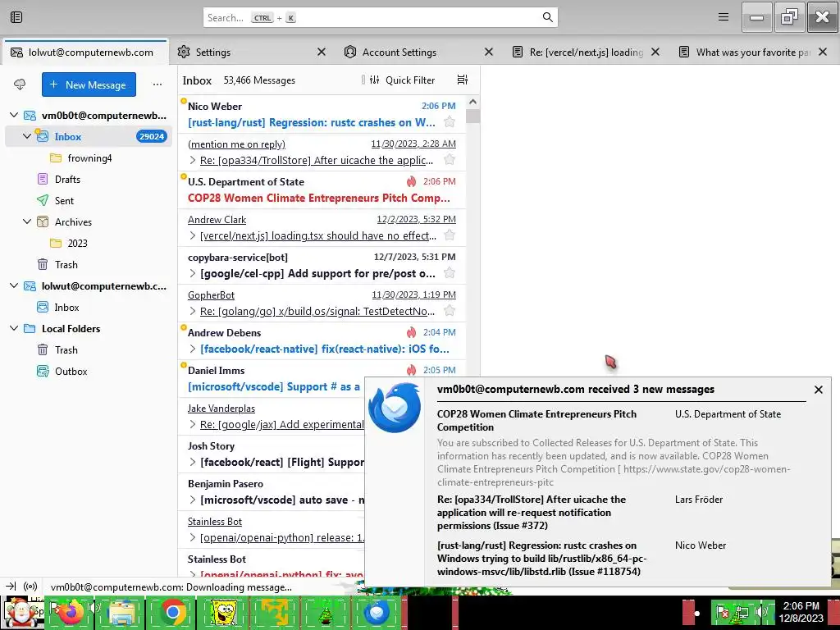Star the GopherBot golang/go message

click(450, 311)
